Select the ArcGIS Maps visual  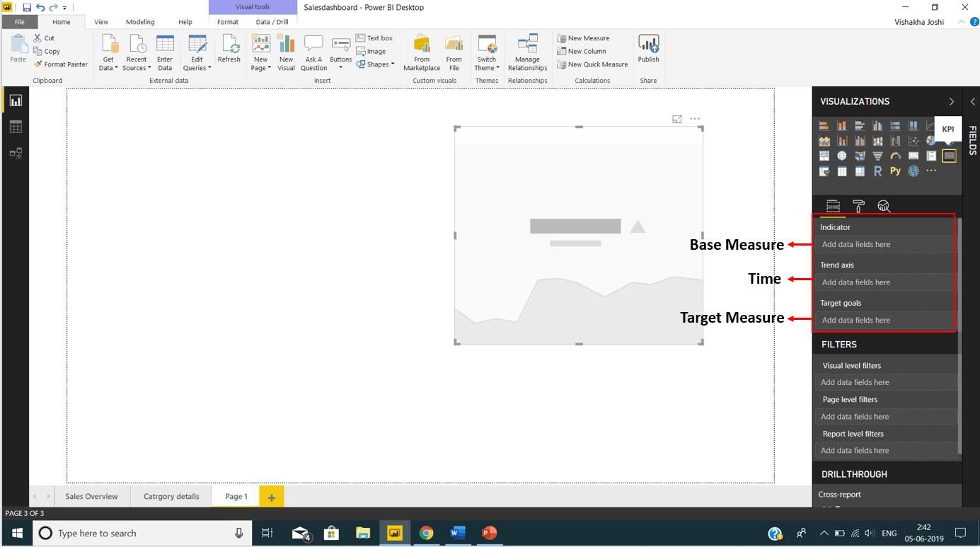[913, 171]
